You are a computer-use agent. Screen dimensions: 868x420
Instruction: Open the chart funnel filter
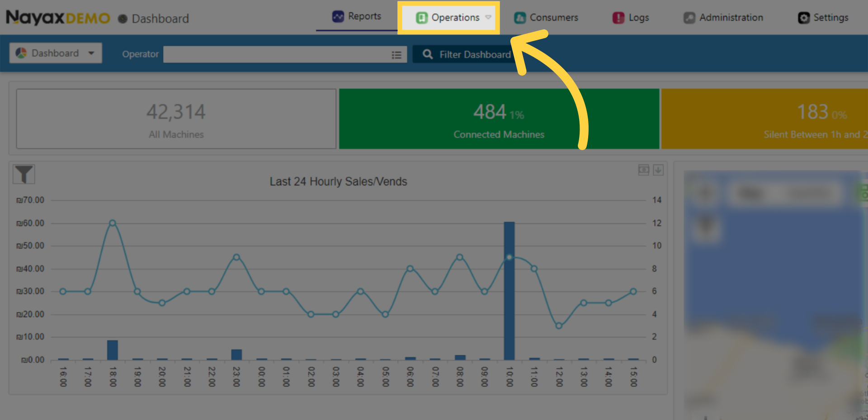click(24, 174)
